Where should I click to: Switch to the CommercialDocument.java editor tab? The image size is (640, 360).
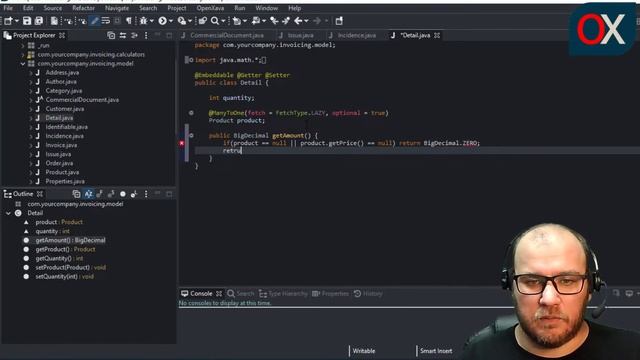(x=227, y=36)
